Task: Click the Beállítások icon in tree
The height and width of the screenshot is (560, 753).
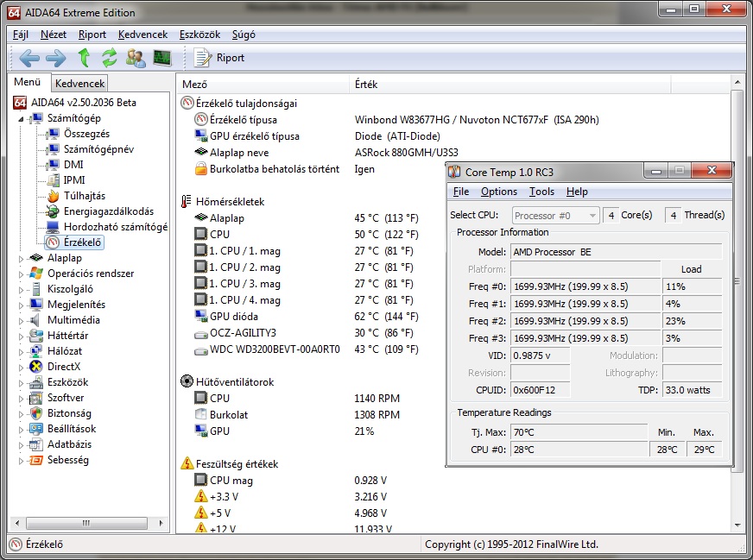Action: [x=36, y=429]
